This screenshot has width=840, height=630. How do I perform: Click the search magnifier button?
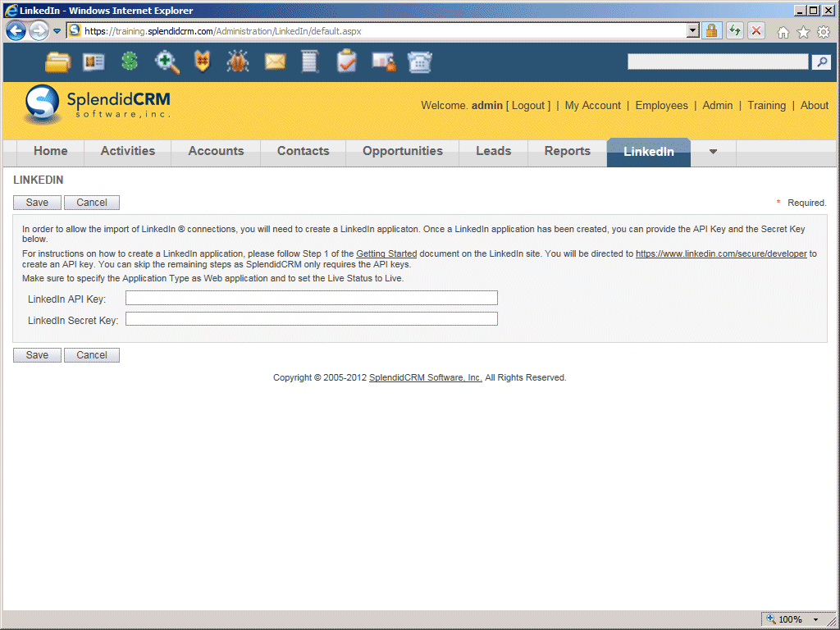(821, 62)
